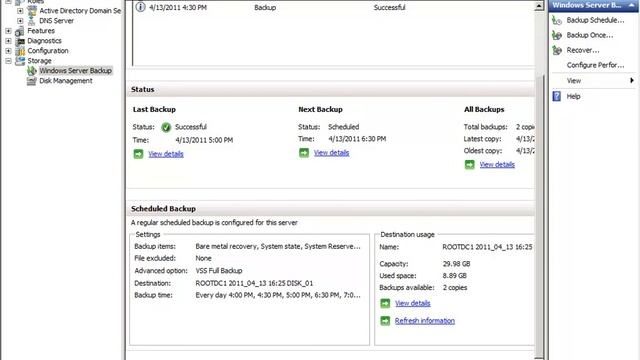Select Windows Server Backup in the tree
Screen dimensions: 640x360
pyautogui.click(x=76, y=71)
